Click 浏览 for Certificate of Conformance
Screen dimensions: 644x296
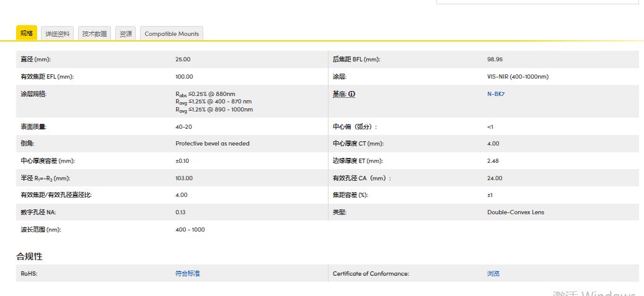point(493,273)
